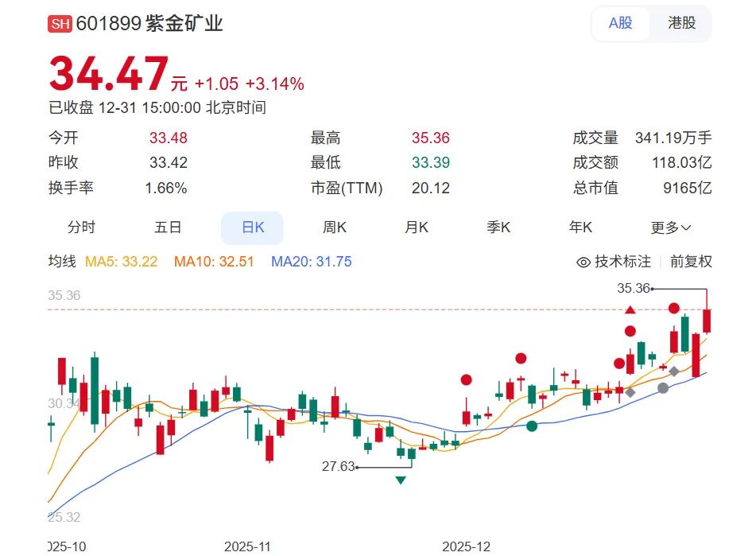Click the leftmost red circle marker
This screenshot has width=756, height=556.
click(467, 380)
